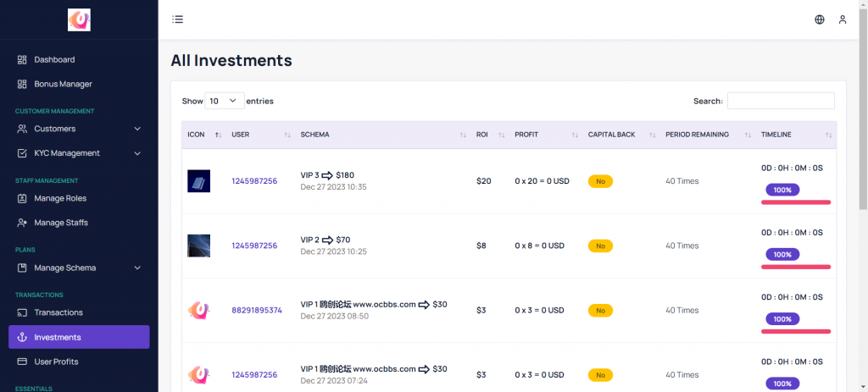Screen dimensions: 868x392
Task: Sort by CAPITAL BACK column arrows
Action: pos(652,135)
